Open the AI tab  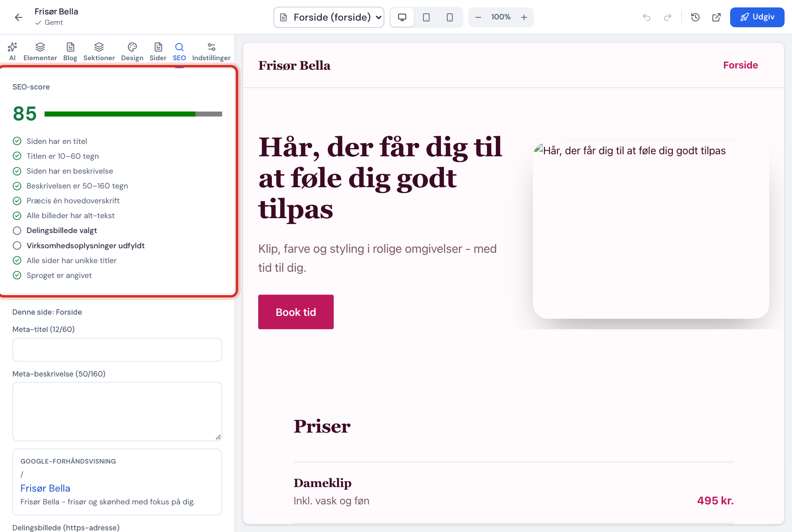point(12,52)
